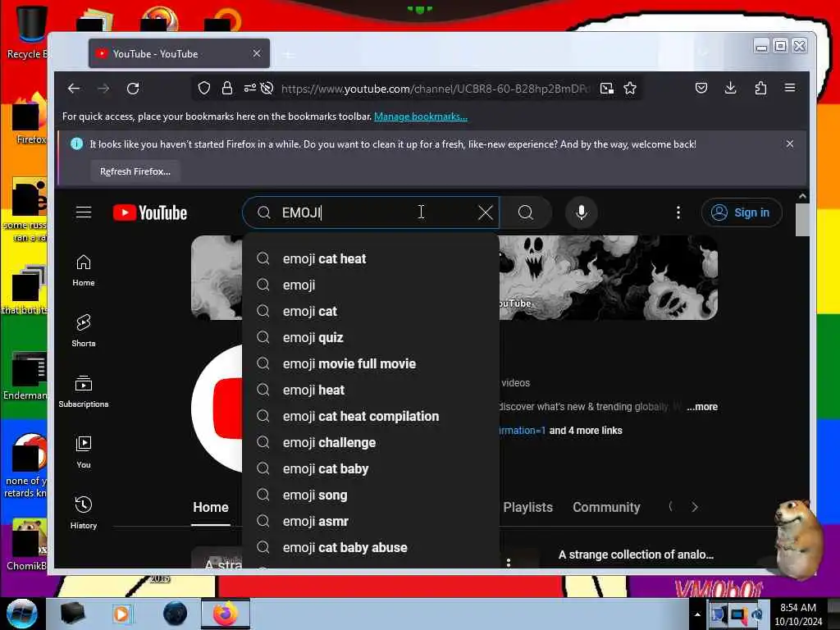Select suggestion 'emoji asmr'

(371, 521)
